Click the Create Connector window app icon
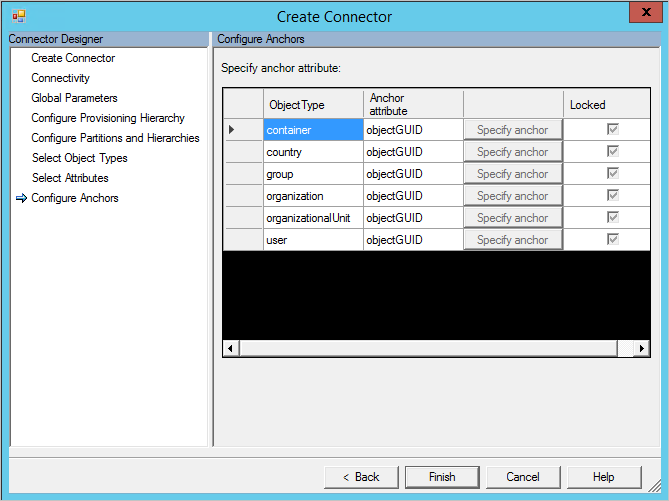The image size is (669, 501). pyautogui.click(x=19, y=17)
